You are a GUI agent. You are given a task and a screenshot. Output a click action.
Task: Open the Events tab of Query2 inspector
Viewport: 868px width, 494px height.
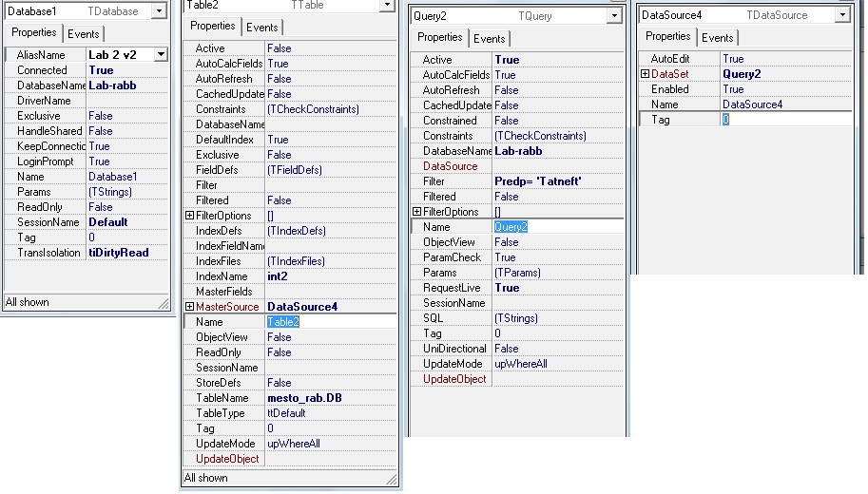[x=490, y=39]
